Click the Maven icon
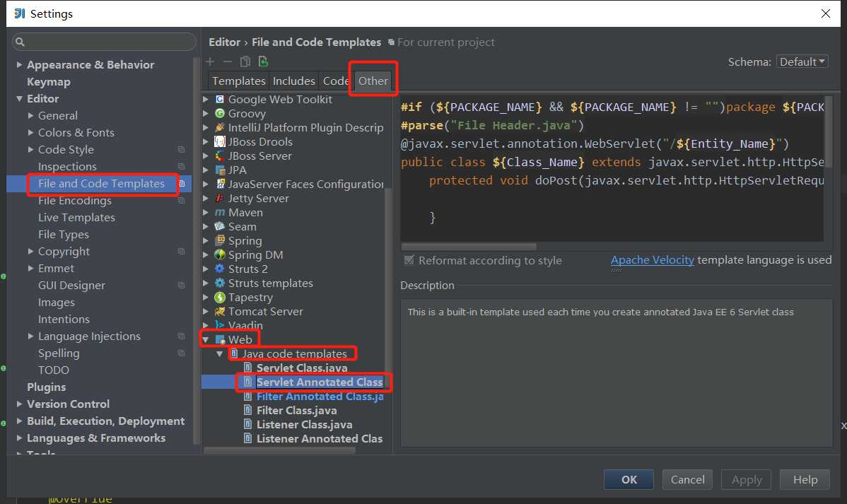 [220, 212]
